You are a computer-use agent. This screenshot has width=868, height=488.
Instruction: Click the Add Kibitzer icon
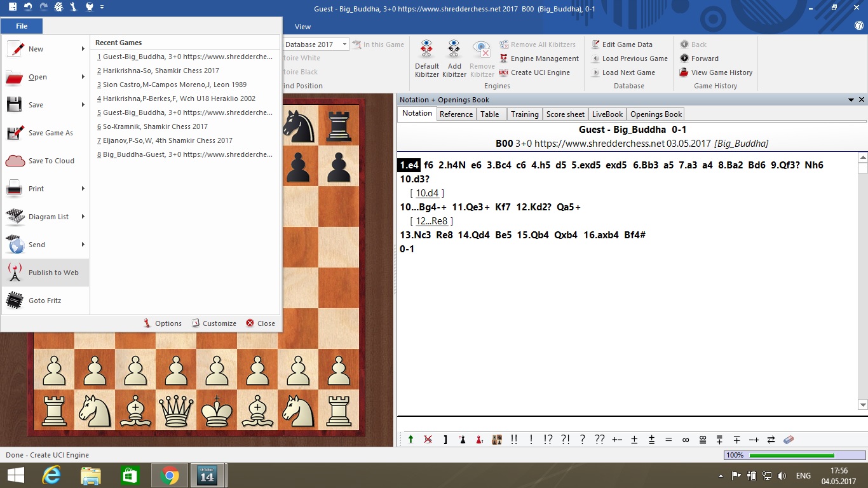point(454,50)
